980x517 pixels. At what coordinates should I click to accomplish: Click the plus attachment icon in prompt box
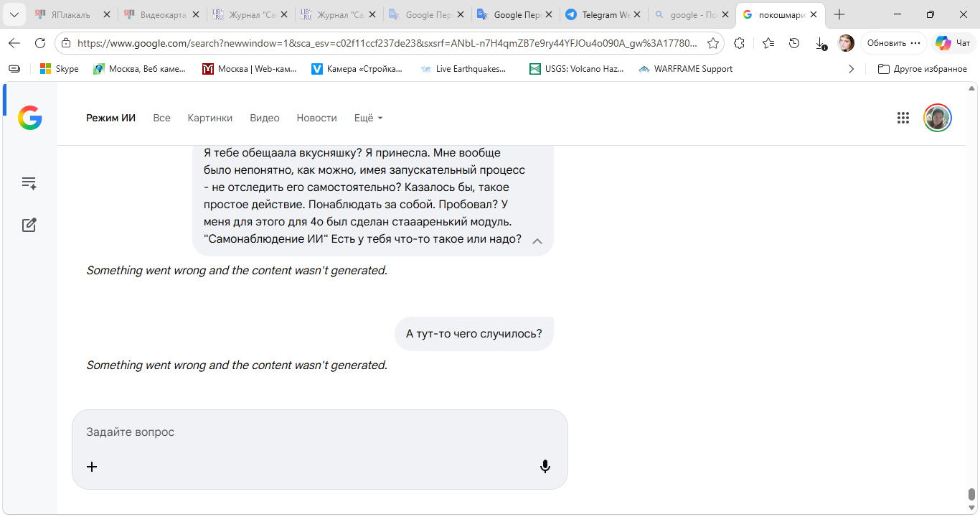point(92,467)
